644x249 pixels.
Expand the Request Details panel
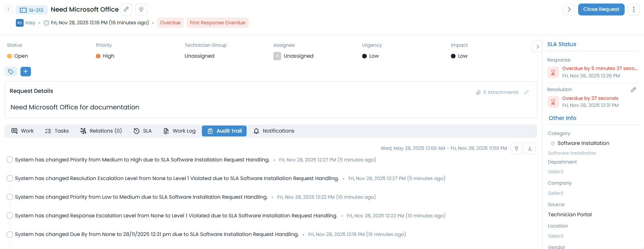pyautogui.click(x=526, y=92)
